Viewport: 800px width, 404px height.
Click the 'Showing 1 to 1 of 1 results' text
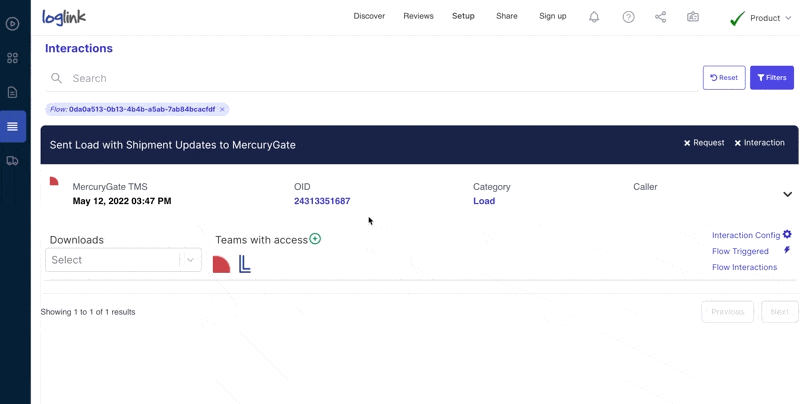click(88, 312)
